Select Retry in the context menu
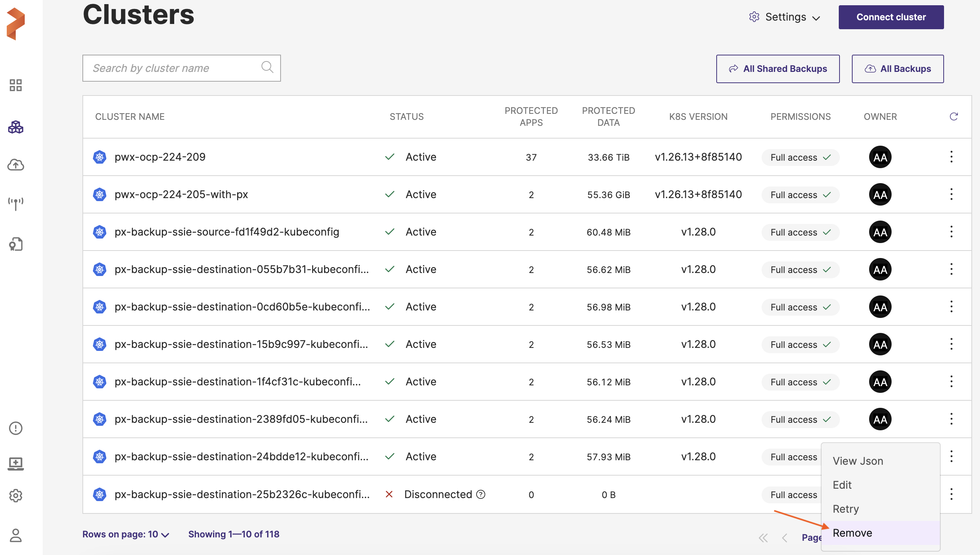The height and width of the screenshot is (555, 980). point(846,509)
